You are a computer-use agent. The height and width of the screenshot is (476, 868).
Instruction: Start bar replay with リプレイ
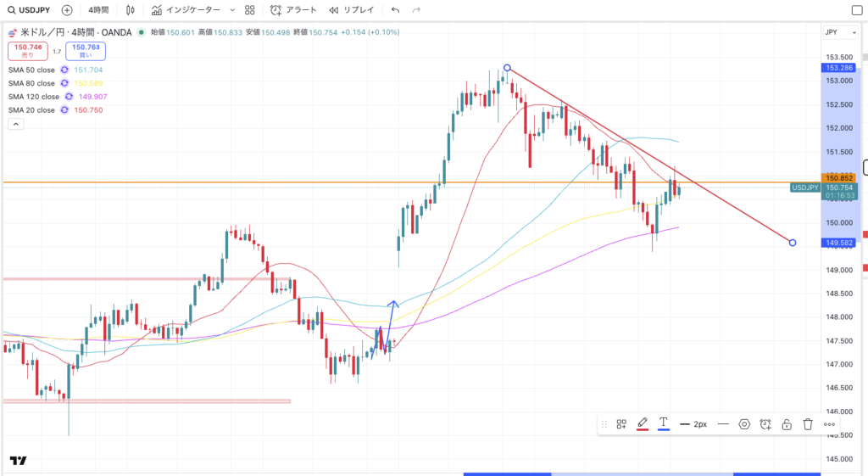click(352, 10)
